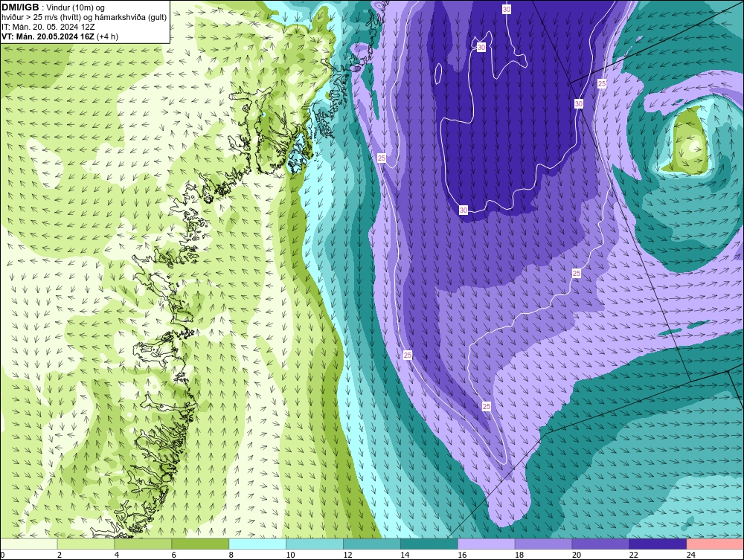Select the medium purple 18–20 legend swatch
The image size is (744, 560).
[543, 544]
